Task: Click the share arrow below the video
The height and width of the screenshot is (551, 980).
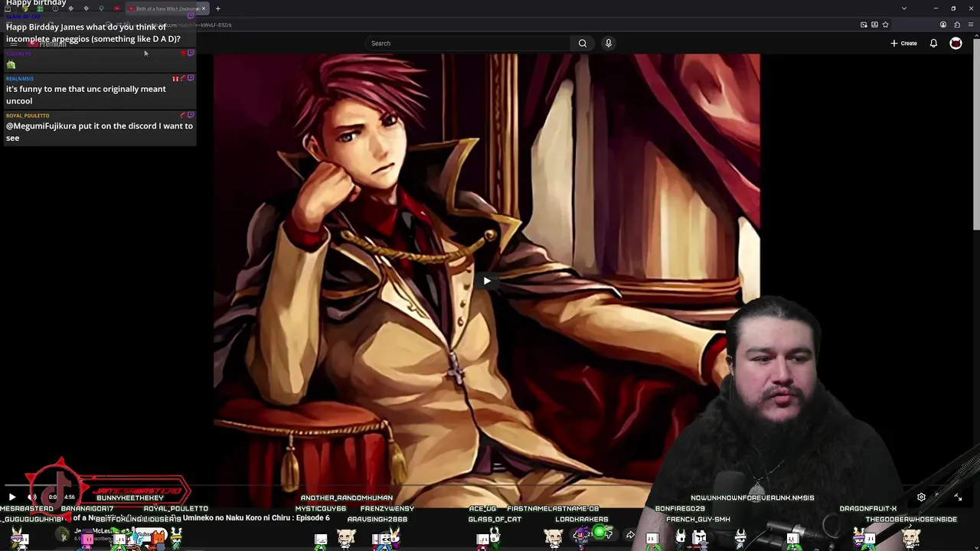Action: click(630, 535)
